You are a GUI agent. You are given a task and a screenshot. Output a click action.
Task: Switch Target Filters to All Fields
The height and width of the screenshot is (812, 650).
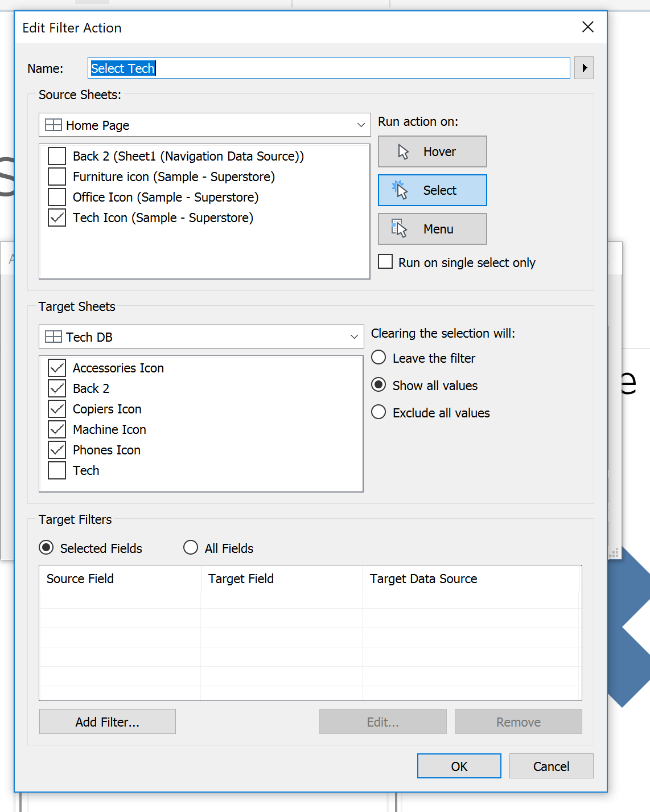coord(191,547)
